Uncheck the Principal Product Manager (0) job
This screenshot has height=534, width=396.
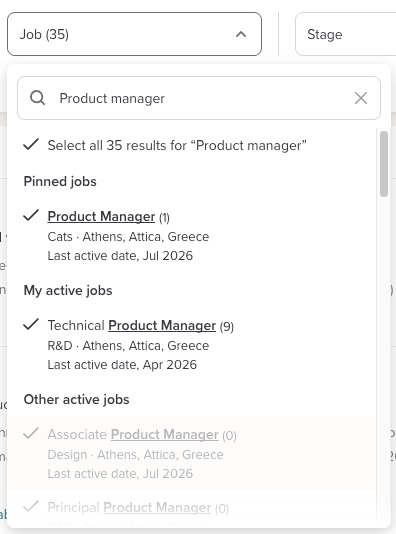click(31, 506)
